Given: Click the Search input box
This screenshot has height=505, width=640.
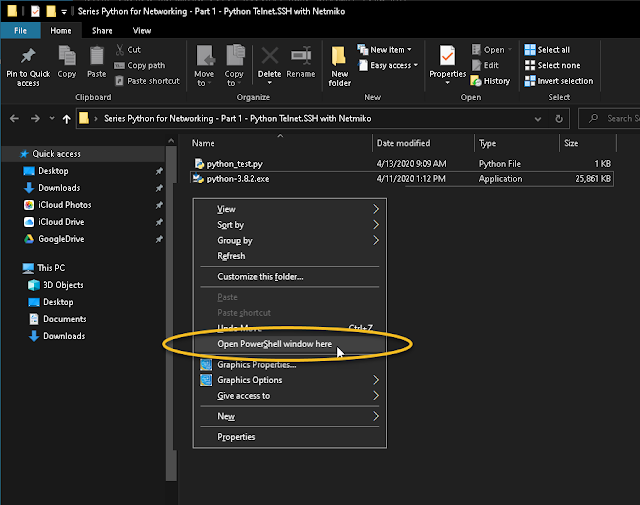Looking at the screenshot, I should [609, 118].
